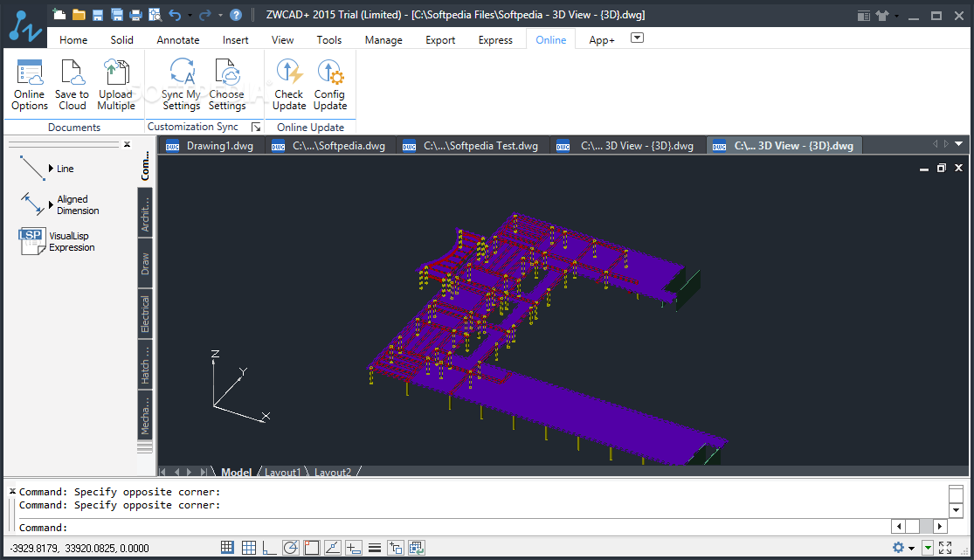Click Check Update

pyautogui.click(x=289, y=85)
